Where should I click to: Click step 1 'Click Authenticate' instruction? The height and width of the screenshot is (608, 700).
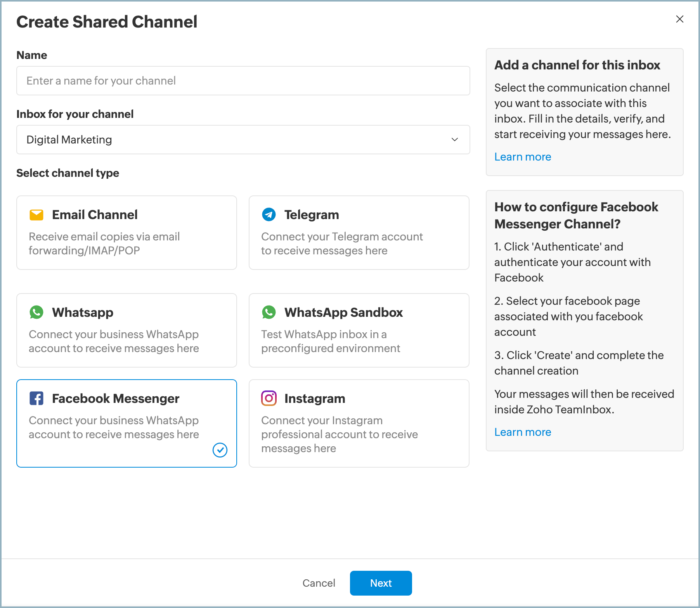(572, 262)
